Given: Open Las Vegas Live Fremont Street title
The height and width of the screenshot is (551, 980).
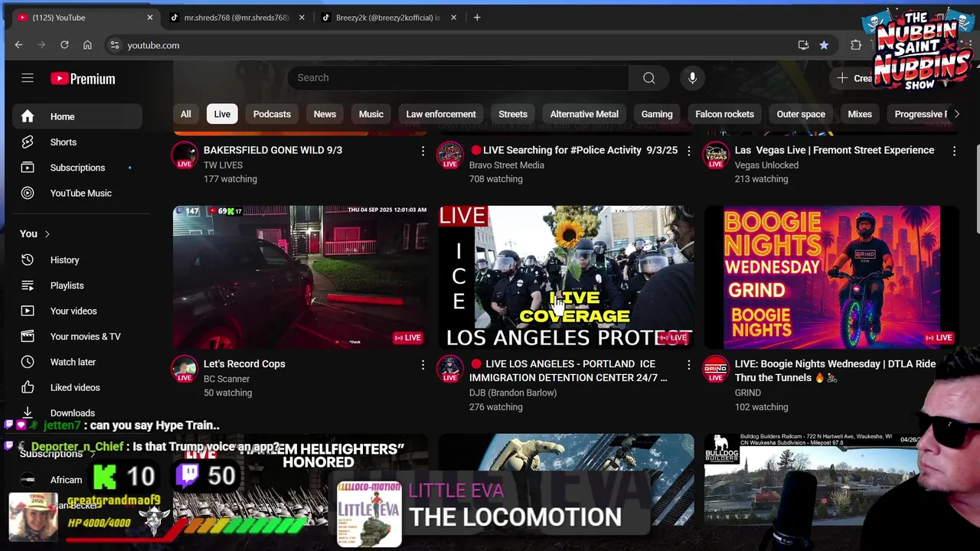Looking at the screenshot, I should pyautogui.click(x=835, y=151).
